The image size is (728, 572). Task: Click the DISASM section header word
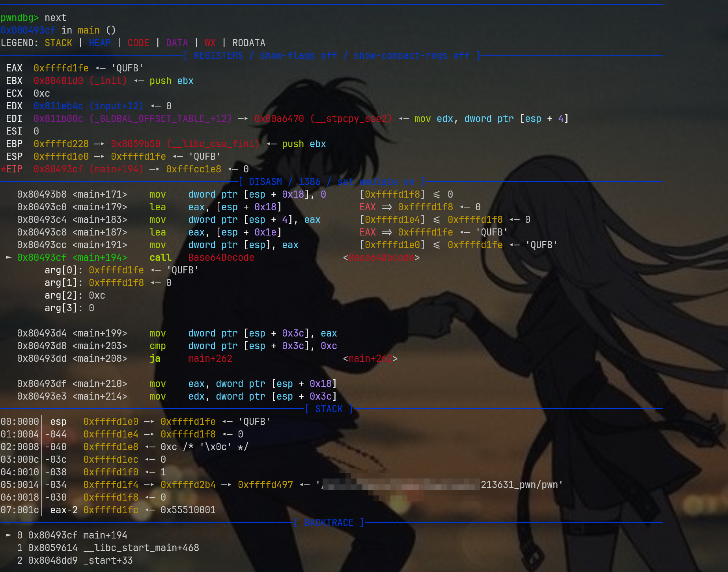(265, 182)
